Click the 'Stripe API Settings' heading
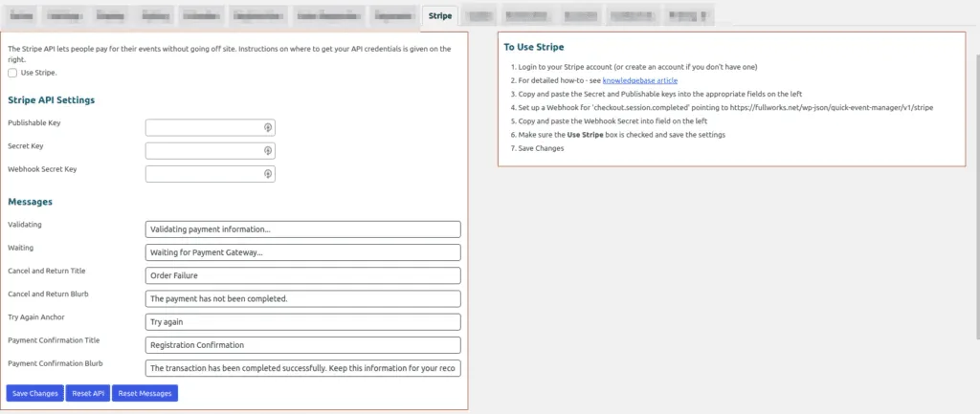Image resolution: width=980 pixels, height=414 pixels. coord(52,99)
